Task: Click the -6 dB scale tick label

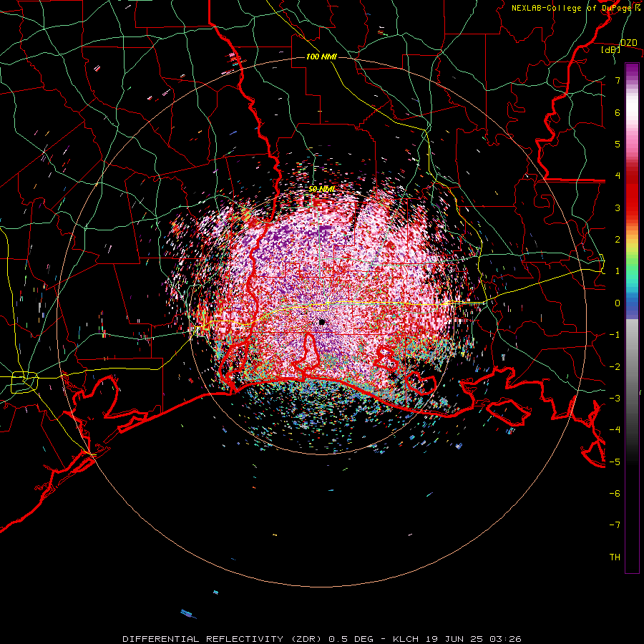Action: [x=615, y=494]
